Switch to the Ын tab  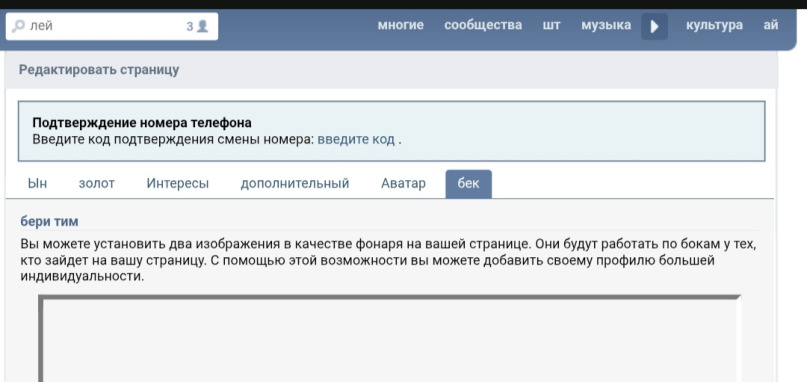click(x=37, y=183)
